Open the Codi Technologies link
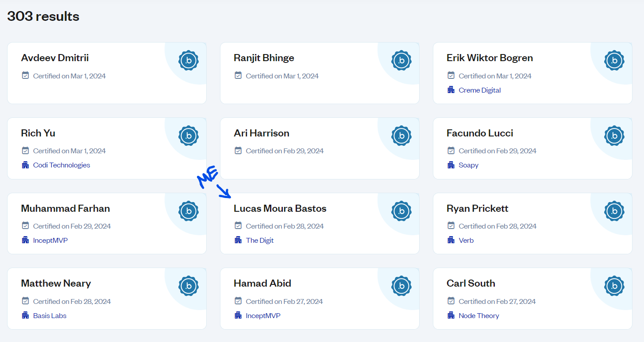 (x=62, y=165)
